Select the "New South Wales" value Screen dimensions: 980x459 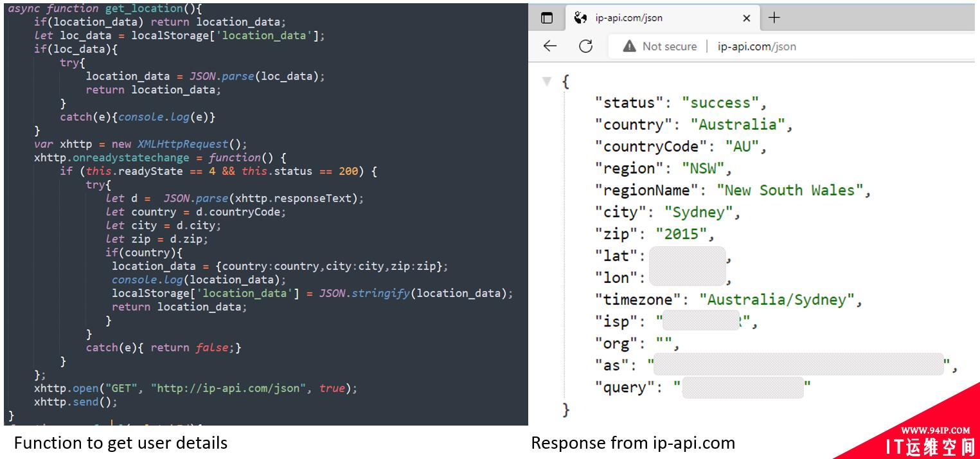tap(790, 190)
